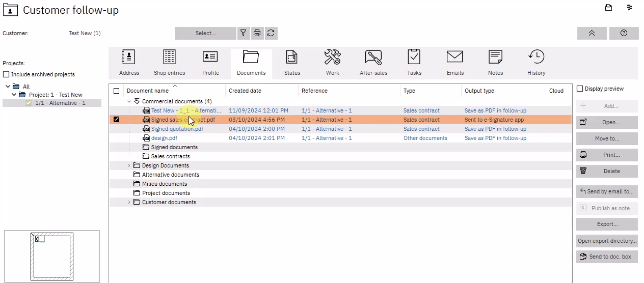Click the collapse double-chevron up button
The width and height of the screenshot is (644, 283).
[x=592, y=33]
